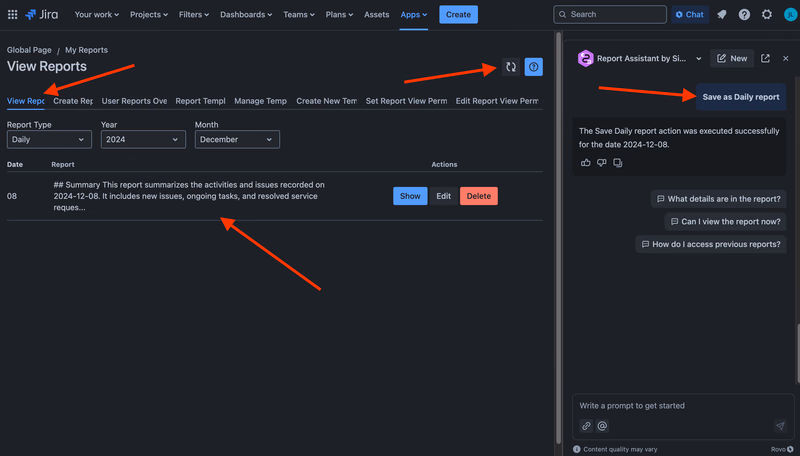Select suggestion What details are in the report?
This screenshot has height=456, width=800.
click(x=718, y=199)
